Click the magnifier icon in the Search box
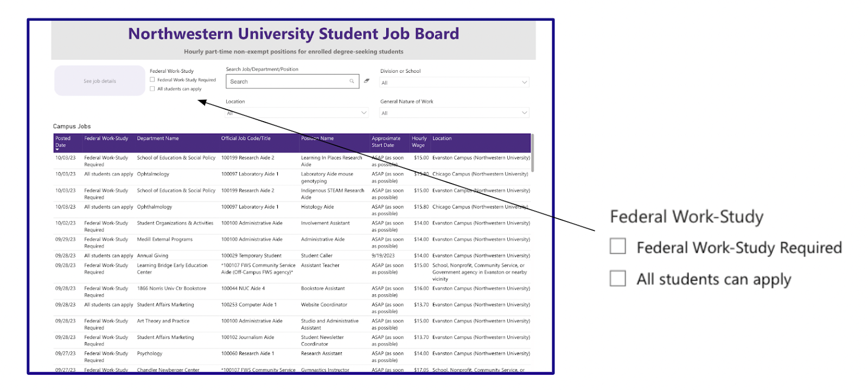Screen dimensions: 868x390 pyautogui.click(x=352, y=81)
